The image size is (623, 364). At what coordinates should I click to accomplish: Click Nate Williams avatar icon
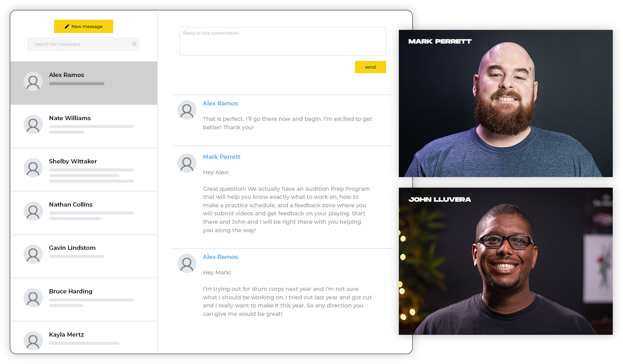(33, 124)
